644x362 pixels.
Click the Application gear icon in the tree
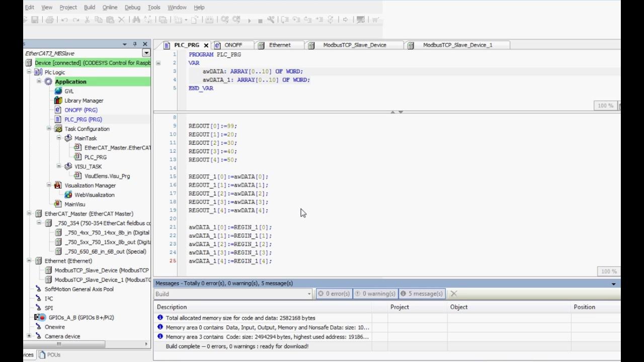[x=48, y=81]
